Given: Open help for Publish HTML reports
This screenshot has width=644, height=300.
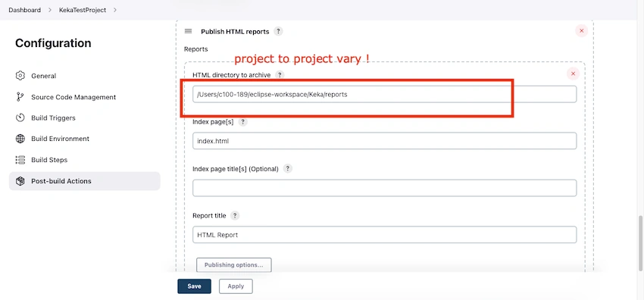Looking at the screenshot, I should [x=278, y=31].
